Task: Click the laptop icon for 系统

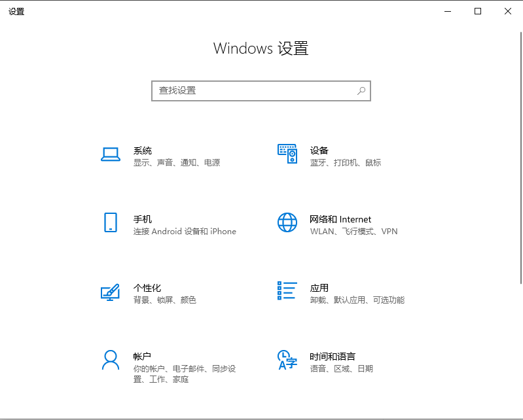Action: point(110,154)
